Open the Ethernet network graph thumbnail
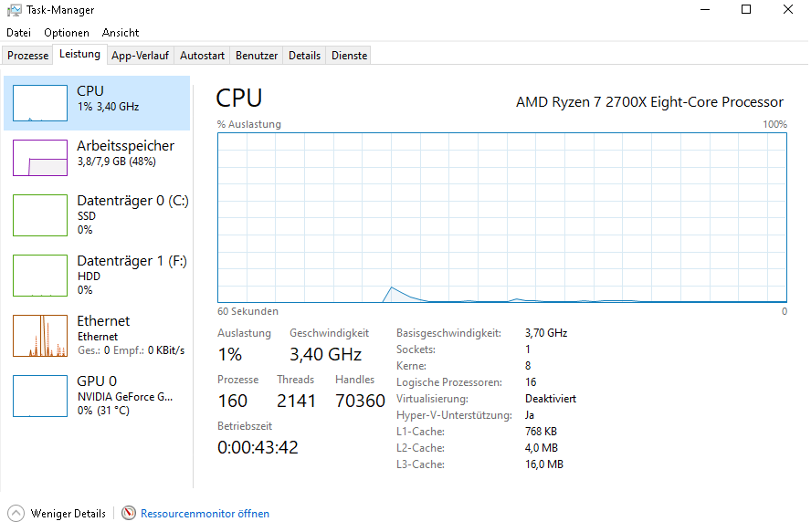This screenshot has height=532, width=811. point(40,336)
